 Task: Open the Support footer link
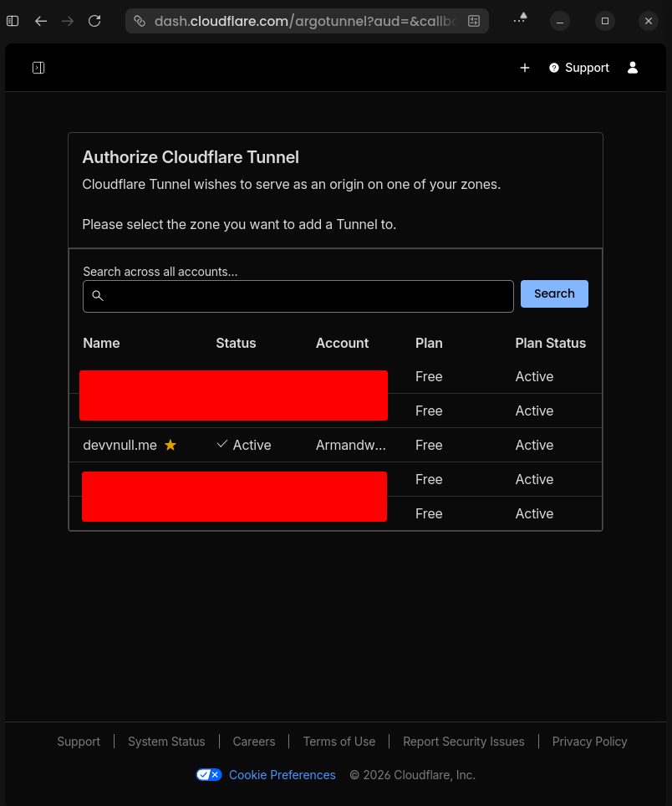tap(79, 742)
